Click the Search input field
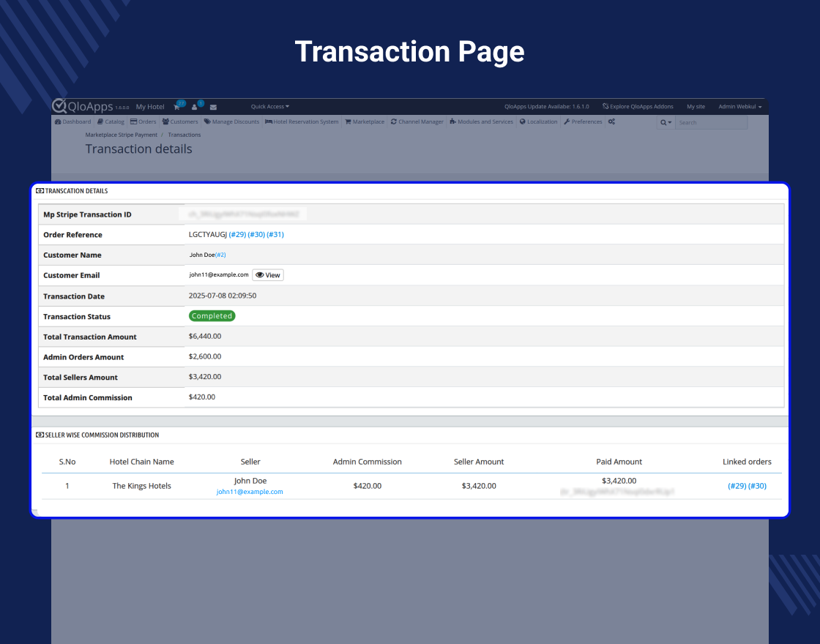The height and width of the screenshot is (644, 820). coord(711,122)
